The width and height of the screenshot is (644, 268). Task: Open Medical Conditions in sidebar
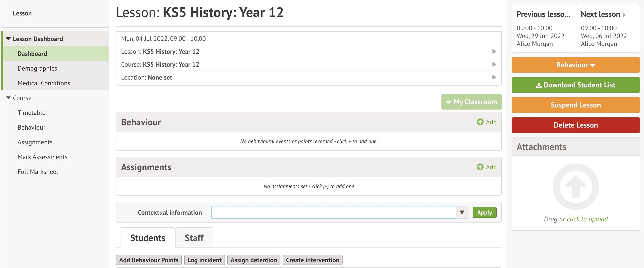[x=44, y=83]
